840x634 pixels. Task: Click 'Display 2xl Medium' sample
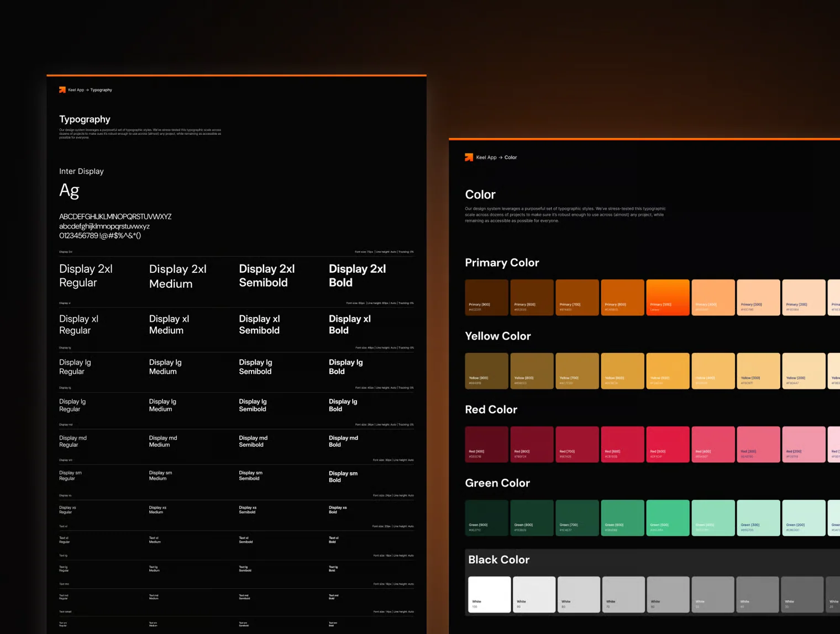pos(178,276)
